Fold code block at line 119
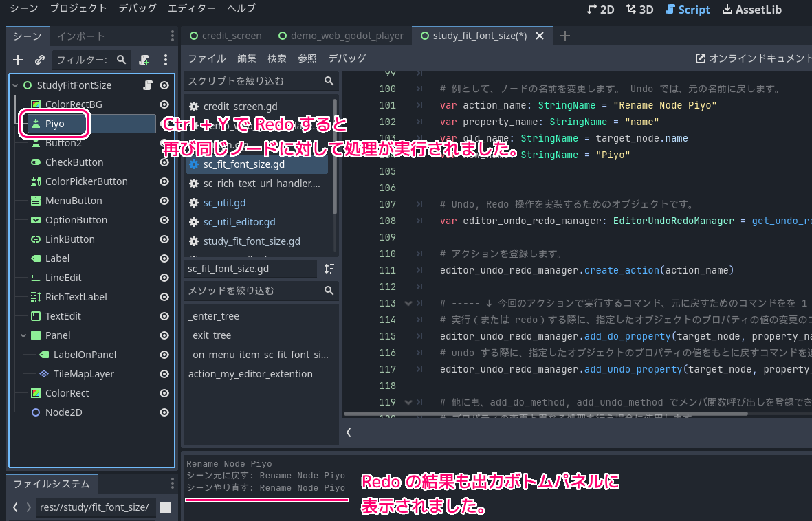812x521 pixels. pyautogui.click(x=408, y=402)
